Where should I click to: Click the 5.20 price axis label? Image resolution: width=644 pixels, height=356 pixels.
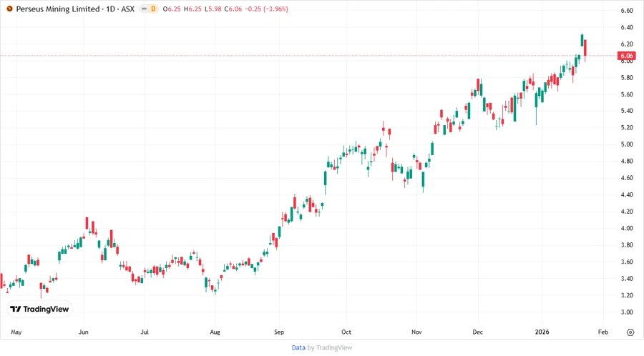[x=627, y=127]
